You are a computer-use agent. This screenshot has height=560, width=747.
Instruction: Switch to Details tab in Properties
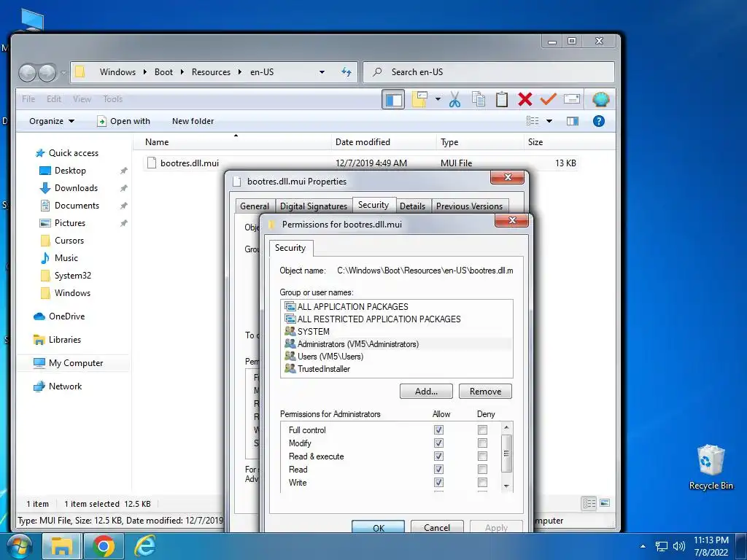[413, 206]
